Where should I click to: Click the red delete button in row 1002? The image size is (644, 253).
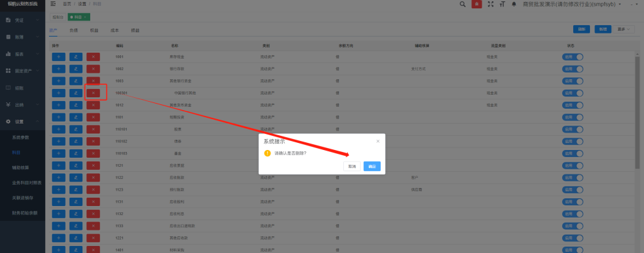tap(93, 69)
